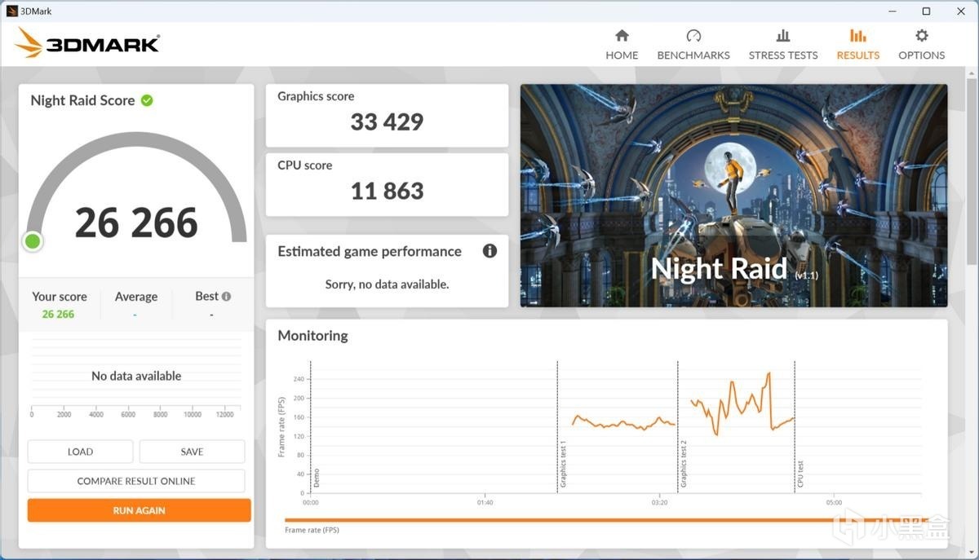Image resolution: width=979 pixels, height=560 pixels.
Task: Click the Graphics score value 33 429
Action: coord(387,122)
